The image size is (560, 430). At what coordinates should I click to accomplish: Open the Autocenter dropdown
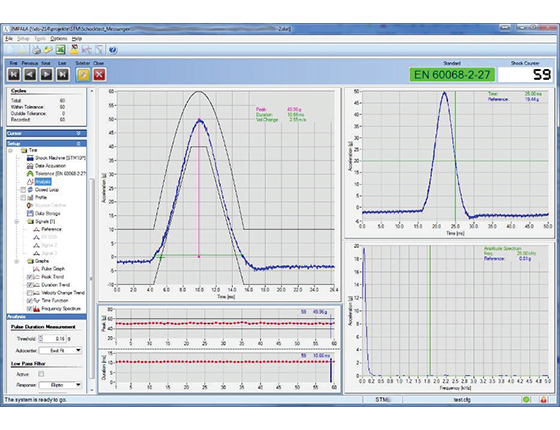60,351
